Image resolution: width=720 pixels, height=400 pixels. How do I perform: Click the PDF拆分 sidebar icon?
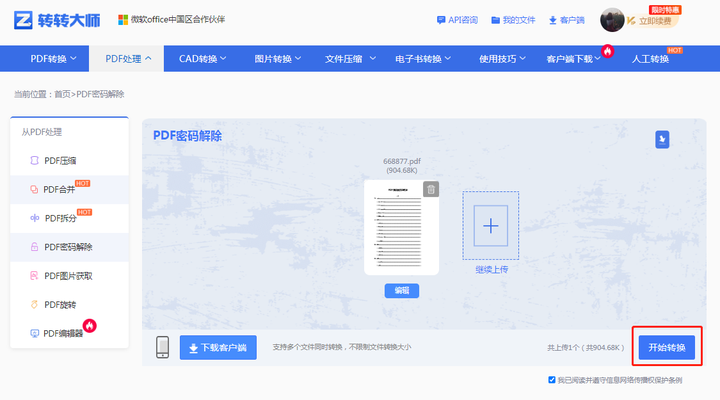click(x=34, y=218)
